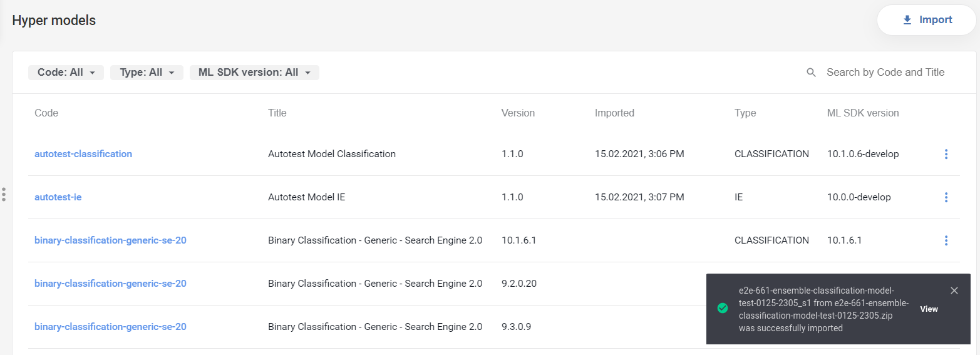Click the green success checkmark icon
The image size is (980, 355).
click(x=723, y=308)
